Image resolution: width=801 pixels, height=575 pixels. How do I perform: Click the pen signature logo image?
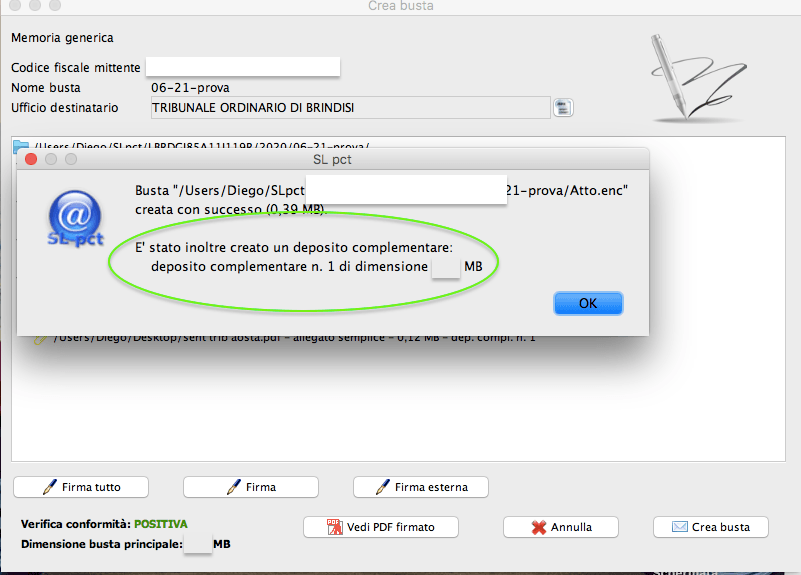pyautogui.click(x=698, y=78)
